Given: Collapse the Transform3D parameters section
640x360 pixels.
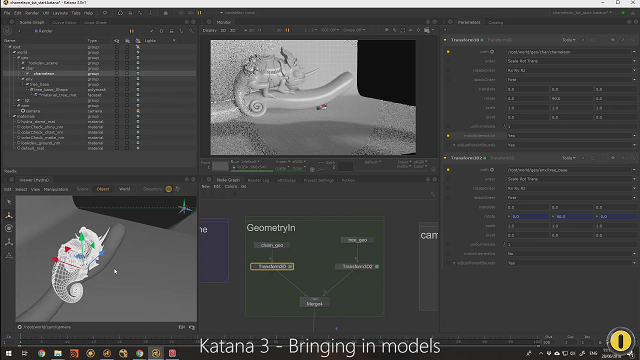Looking at the screenshot, I should tap(445, 40).
